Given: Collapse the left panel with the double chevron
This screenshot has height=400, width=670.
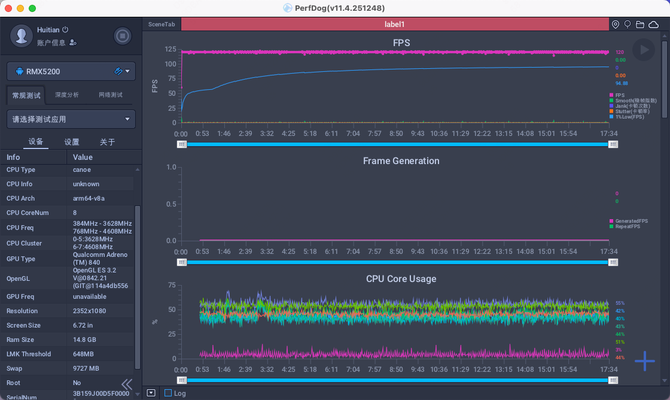Looking at the screenshot, I should [x=127, y=384].
